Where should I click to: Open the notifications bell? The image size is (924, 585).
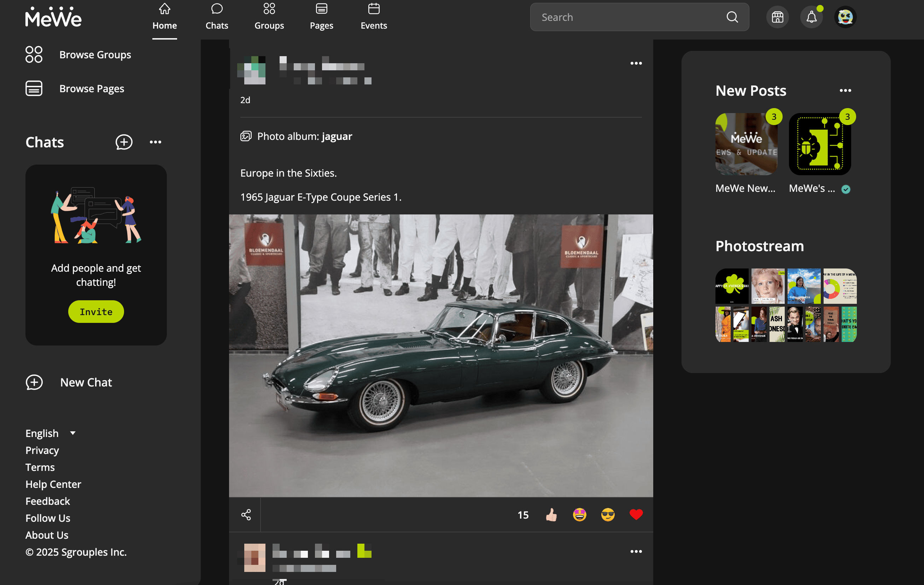(x=811, y=17)
